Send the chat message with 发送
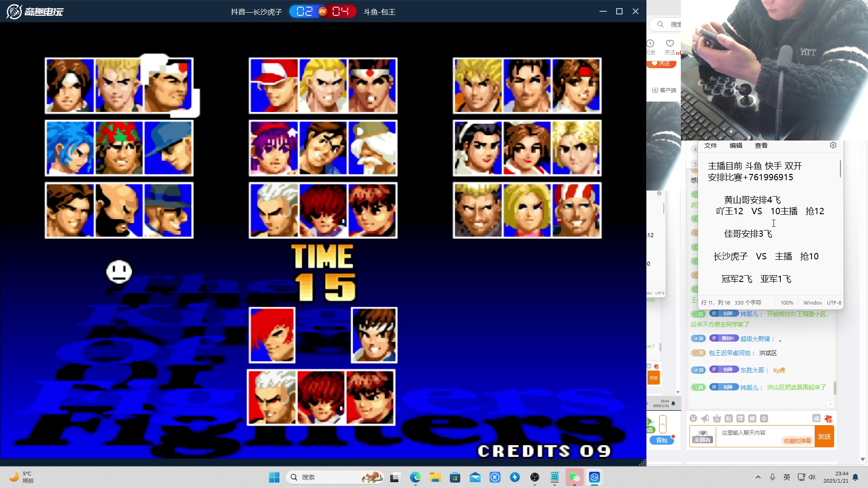Screen dimensions: 868x488 [x=824, y=436]
